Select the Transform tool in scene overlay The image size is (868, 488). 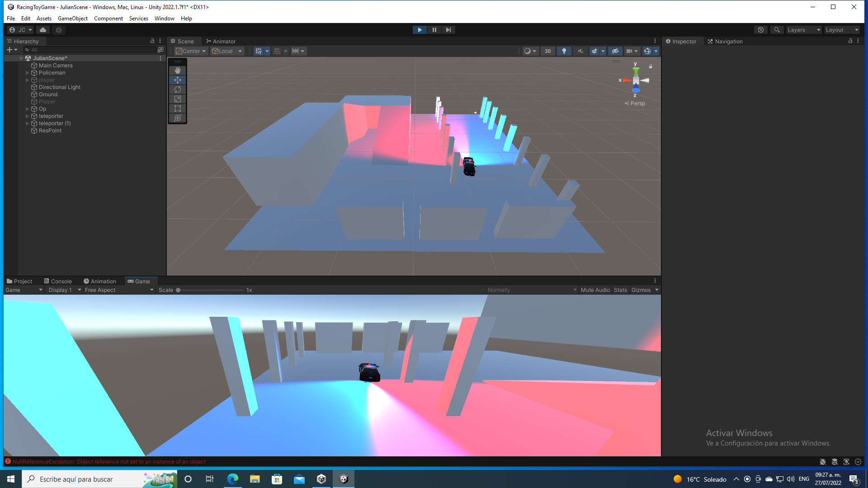tap(178, 118)
